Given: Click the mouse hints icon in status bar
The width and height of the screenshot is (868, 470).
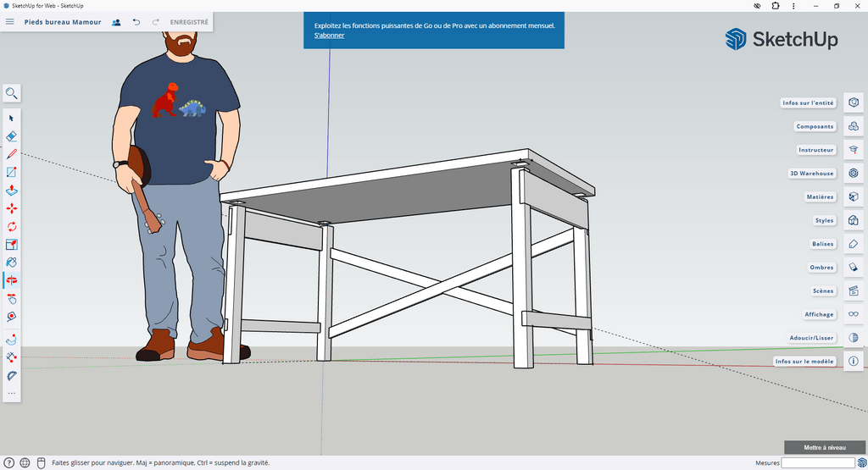Looking at the screenshot, I should click(41, 463).
